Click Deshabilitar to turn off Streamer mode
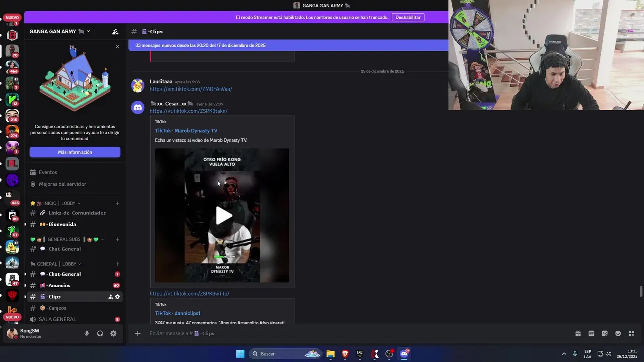Viewport: 644px width, 362px height. pos(408,17)
